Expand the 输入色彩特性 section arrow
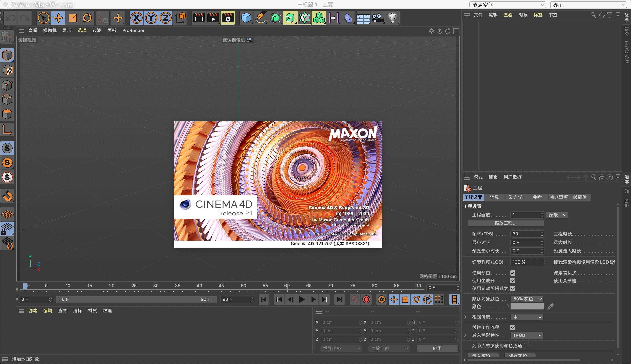The height and width of the screenshot is (364, 631). pos(465,335)
